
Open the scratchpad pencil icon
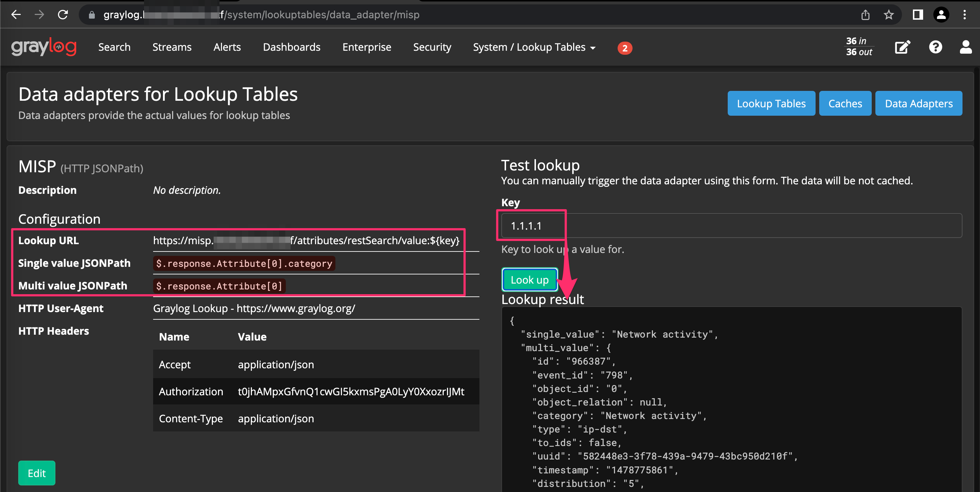pos(902,47)
